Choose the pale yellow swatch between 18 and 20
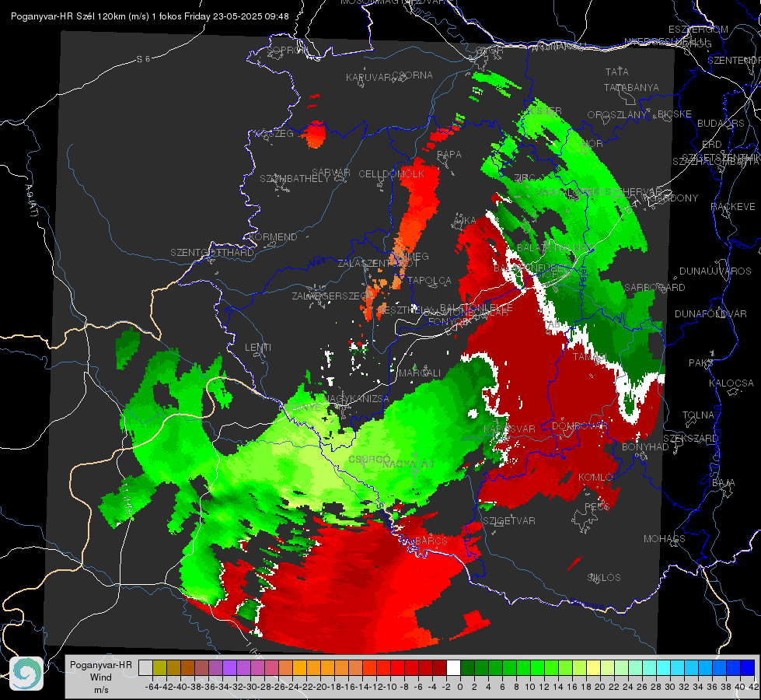The height and width of the screenshot is (700, 761). click(x=593, y=667)
